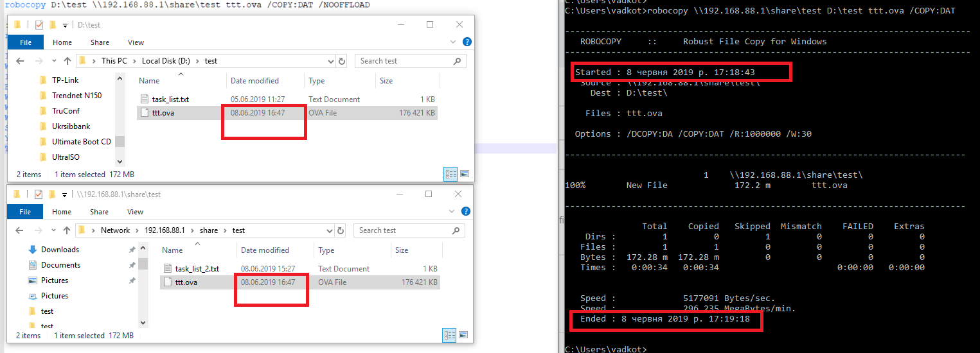Go back in network share window
This screenshot has width=980, height=353.
pos(20,230)
